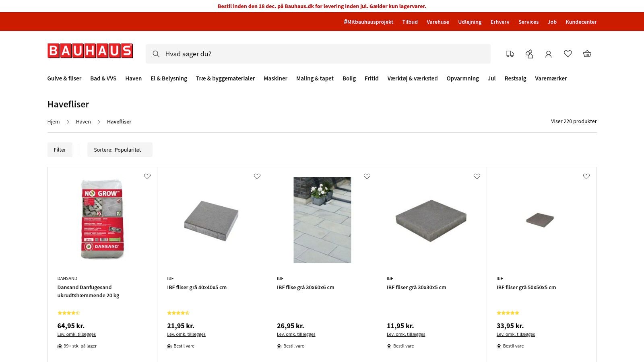Click star rating of 50x50x5 tile
The width and height of the screenshot is (644, 362).
(x=508, y=313)
